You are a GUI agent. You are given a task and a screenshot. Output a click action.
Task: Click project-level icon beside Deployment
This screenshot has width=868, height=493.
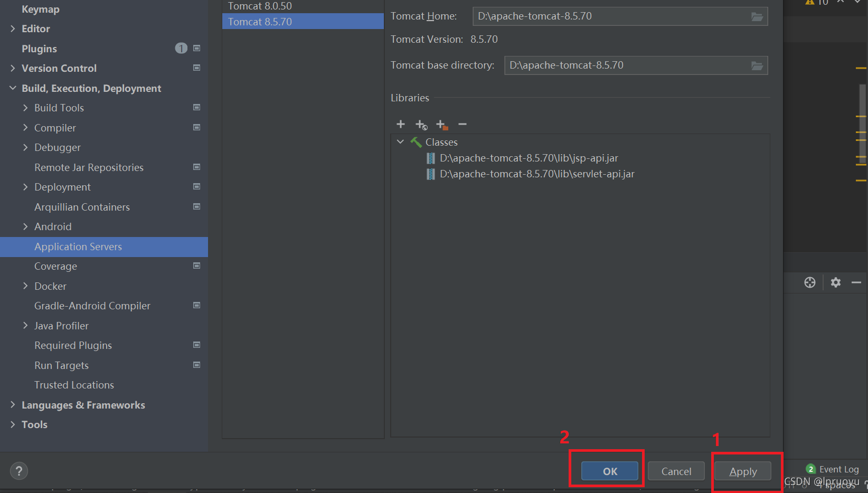click(197, 186)
